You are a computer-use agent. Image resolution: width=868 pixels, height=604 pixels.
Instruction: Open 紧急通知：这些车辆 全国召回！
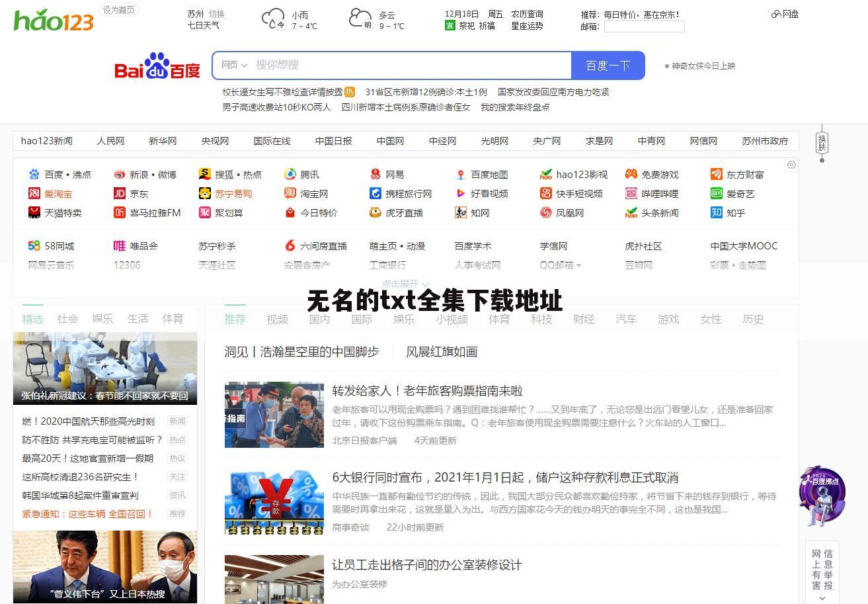coord(87,514)
